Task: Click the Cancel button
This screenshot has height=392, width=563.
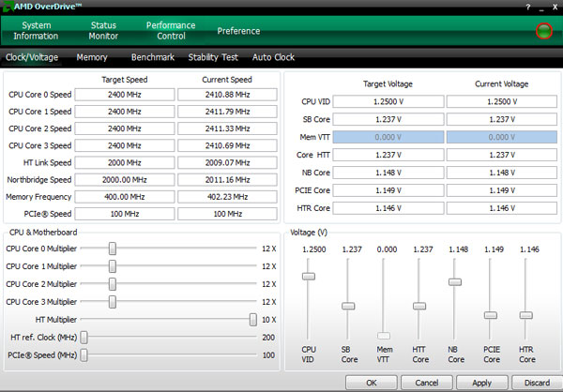Action: point(427,383)
